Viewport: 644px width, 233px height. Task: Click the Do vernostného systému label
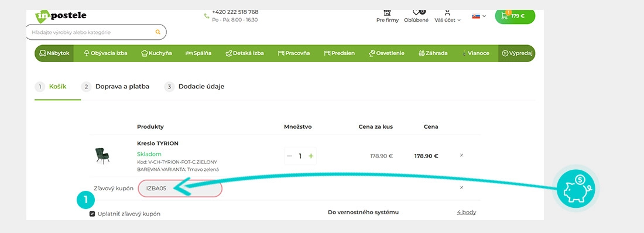click(363, 213)
